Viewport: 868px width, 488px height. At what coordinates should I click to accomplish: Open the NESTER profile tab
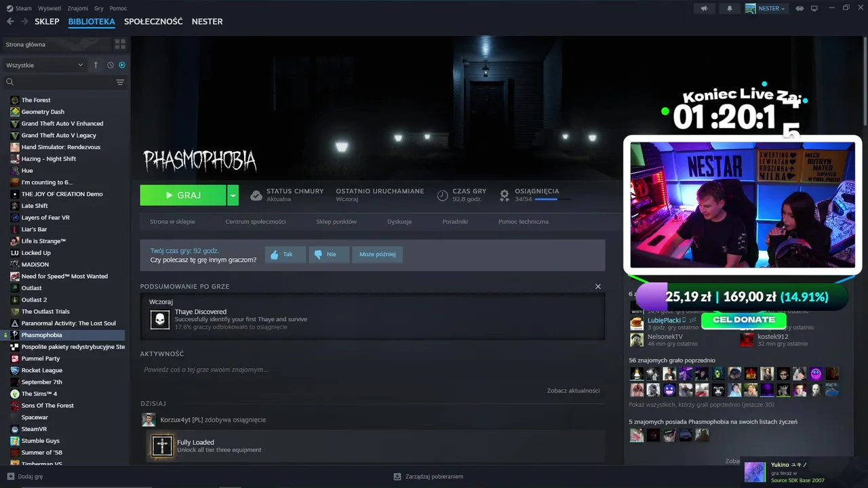207,22
